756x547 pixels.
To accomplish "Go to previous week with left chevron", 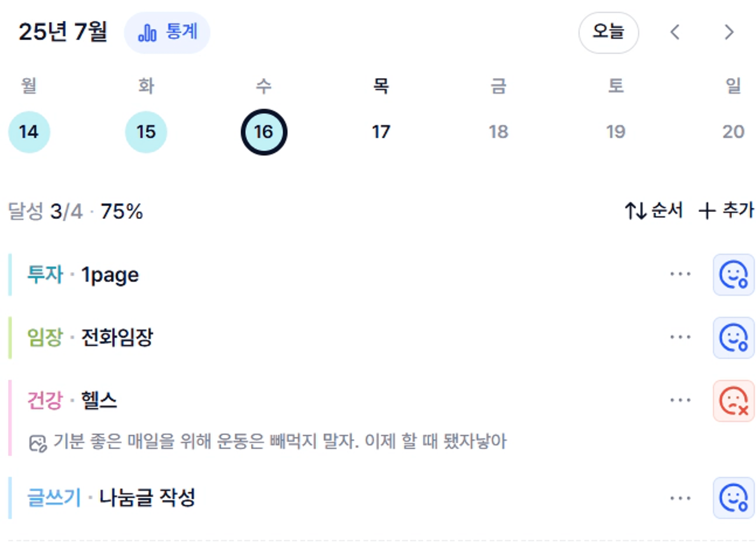I will (x=675, y=33).
